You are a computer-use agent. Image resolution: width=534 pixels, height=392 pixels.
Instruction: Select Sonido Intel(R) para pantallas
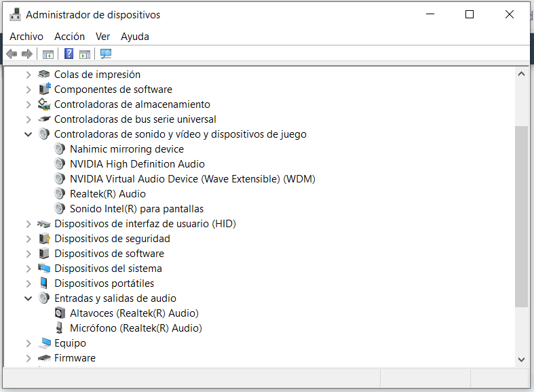pyautogui.click(x=136, y=209)
